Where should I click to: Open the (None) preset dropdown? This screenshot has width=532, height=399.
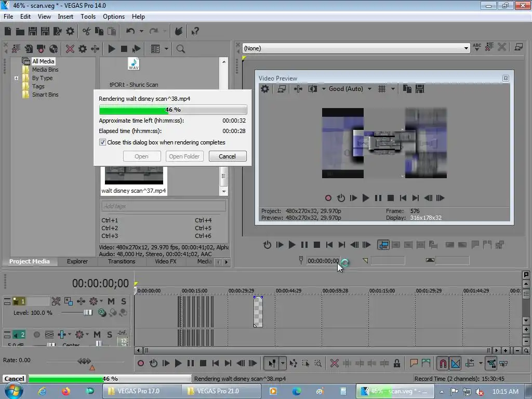466,48
